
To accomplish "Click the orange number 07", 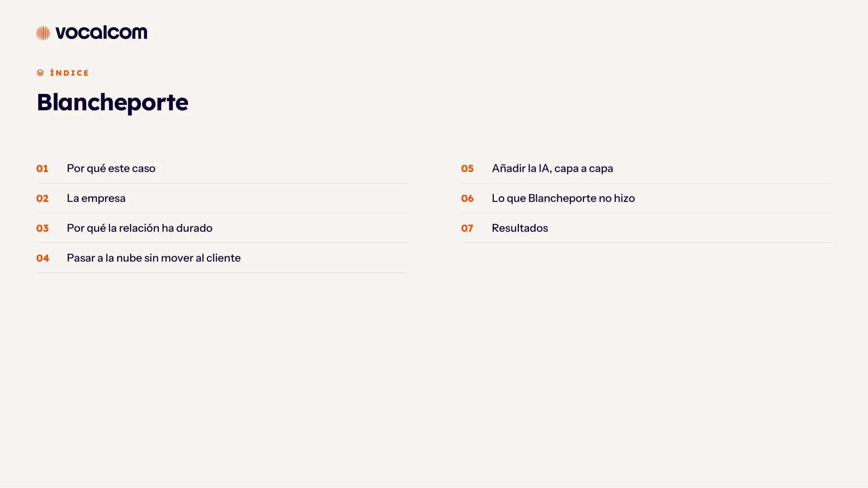I will pos(467,228).
